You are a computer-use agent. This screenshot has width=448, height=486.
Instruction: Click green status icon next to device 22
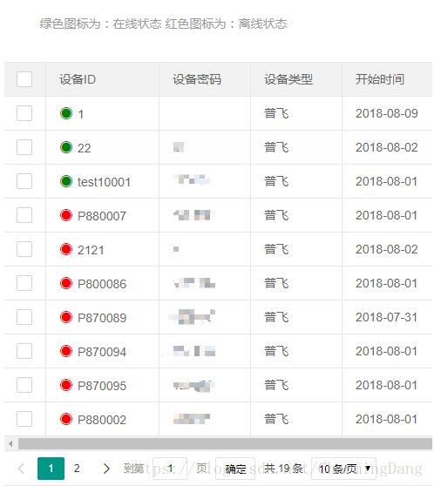pos(66,147)
